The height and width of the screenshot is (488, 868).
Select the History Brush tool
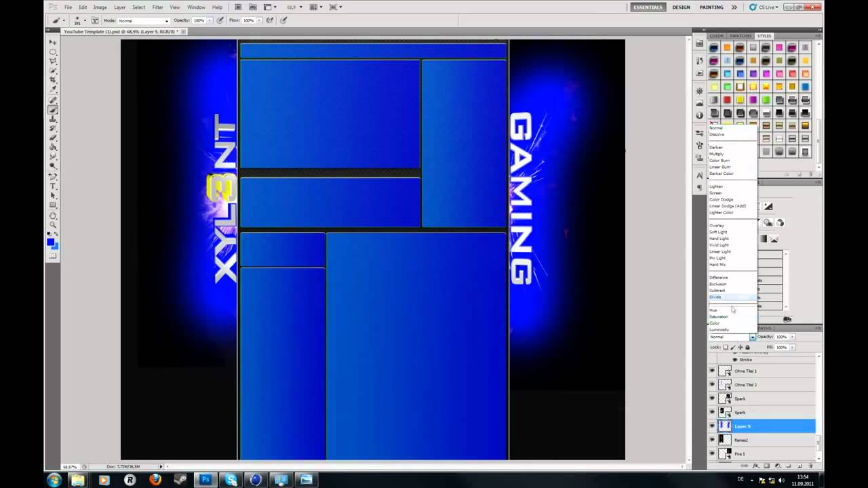point(53,128)
